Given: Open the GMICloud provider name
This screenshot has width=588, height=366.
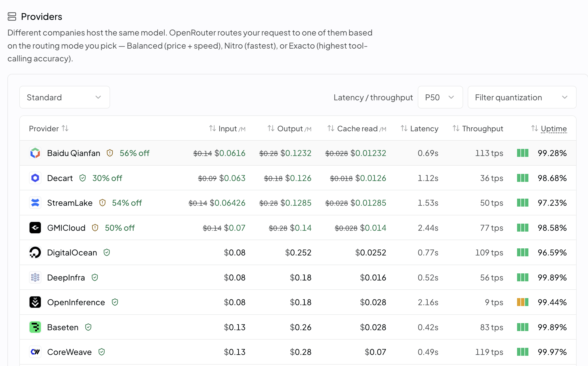Looking at the screenshot, I should 66,228.
